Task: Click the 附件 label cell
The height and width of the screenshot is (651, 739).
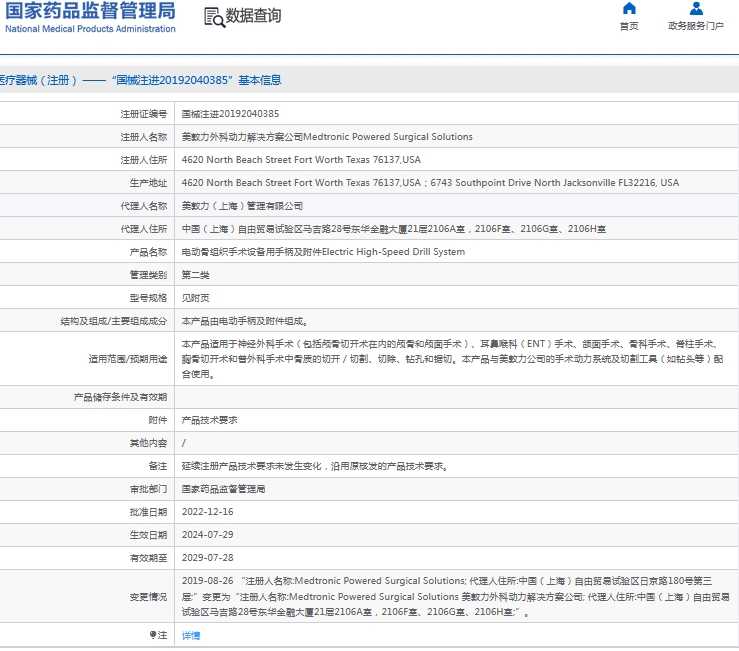Action: pos(158,420)
